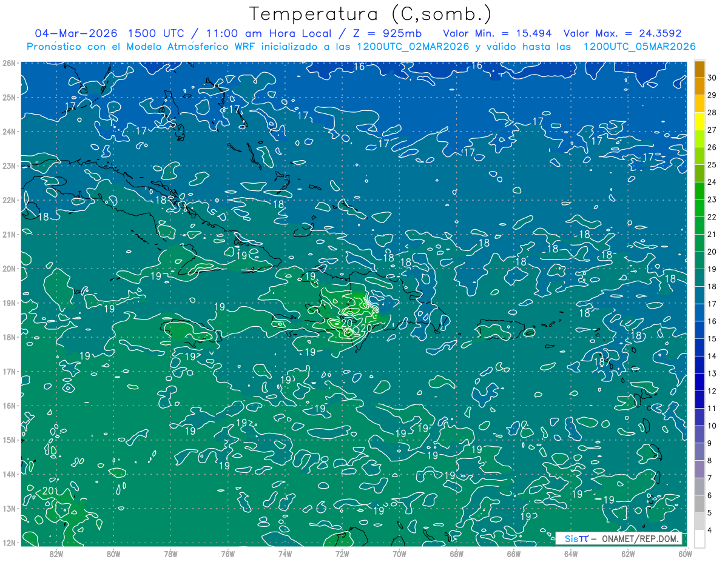
Task: Click the 22N latitude axis label
Action: click(8, 200)
